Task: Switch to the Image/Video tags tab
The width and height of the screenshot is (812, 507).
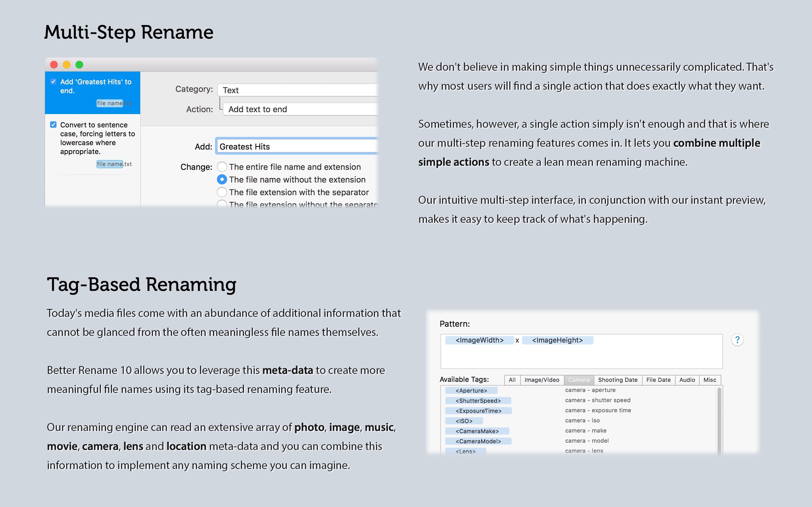Action: [x=541, y=380]
